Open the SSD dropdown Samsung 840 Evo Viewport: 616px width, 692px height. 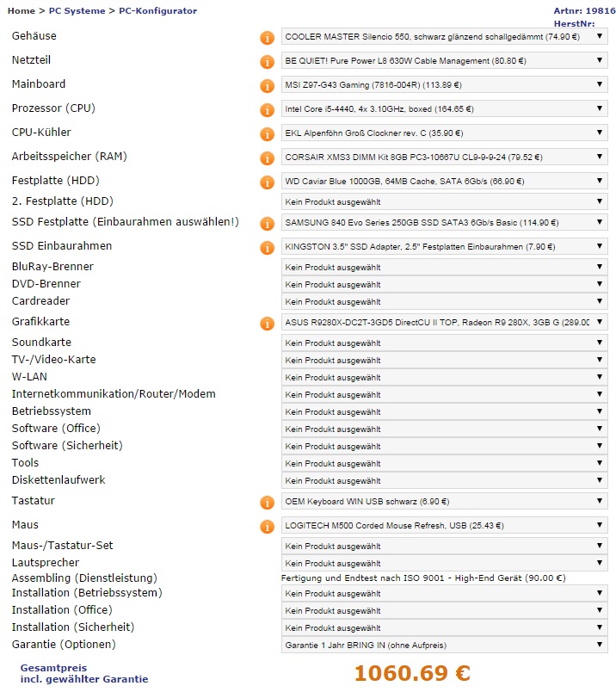[x=444, y=222]
